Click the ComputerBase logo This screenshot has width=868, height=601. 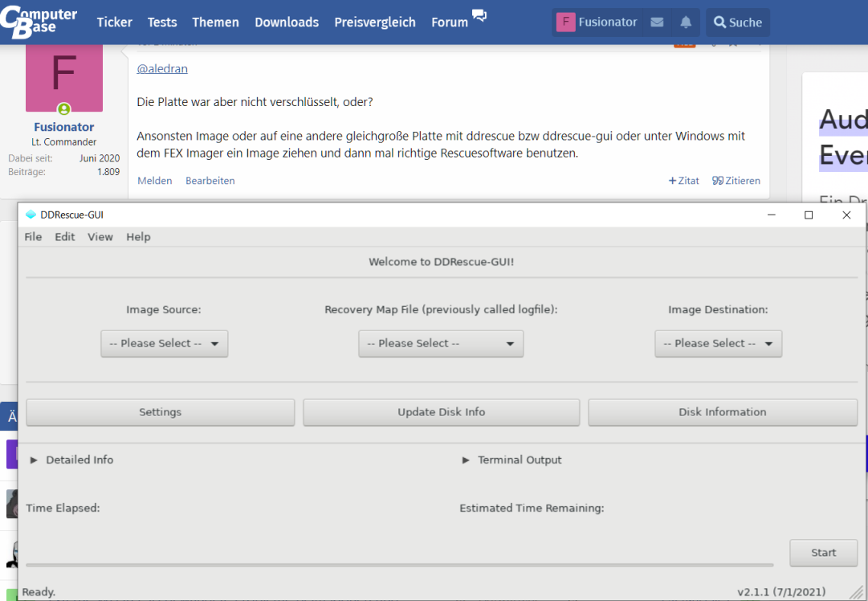click(x=39, y=22)
